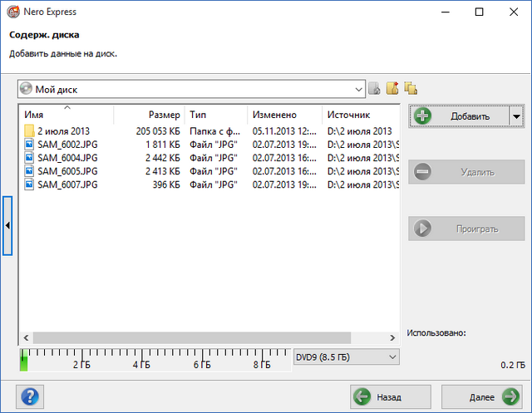Expand the arrow next to Добавить button
The width and height of the screenshot is (532, 413).
click(516, 116)
